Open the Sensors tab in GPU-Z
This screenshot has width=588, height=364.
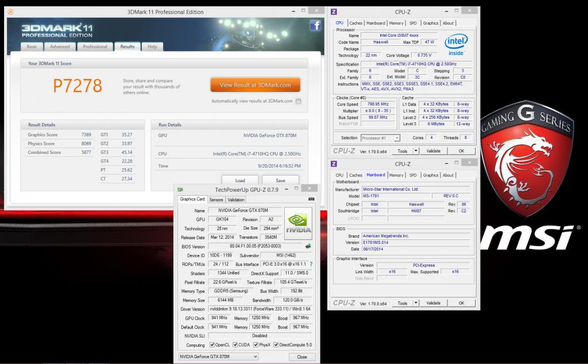(x=216, y=200)
